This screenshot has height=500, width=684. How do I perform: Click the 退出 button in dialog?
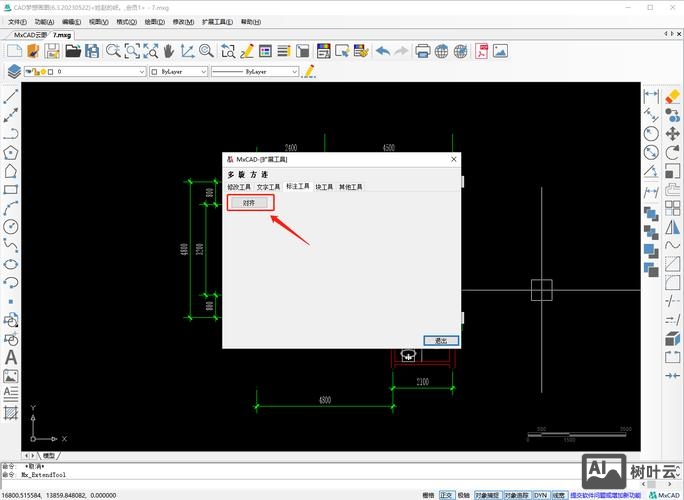pos(440,340)
